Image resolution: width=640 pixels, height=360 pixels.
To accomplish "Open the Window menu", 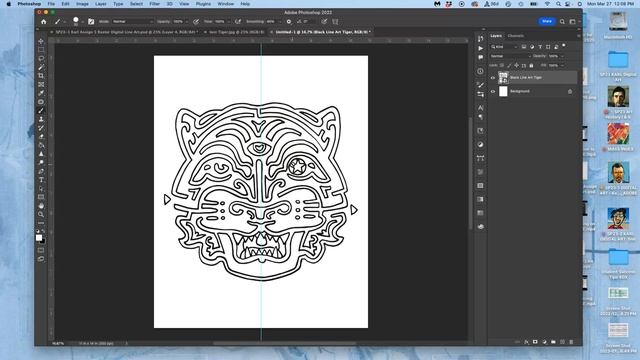I will tap(225, 4).
